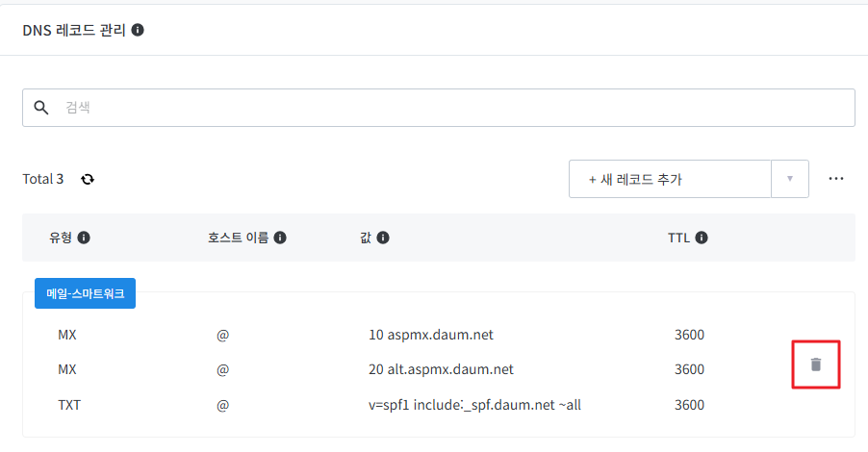
Task: Click the refresh icon beside Total 3
Action: (88, 179)
